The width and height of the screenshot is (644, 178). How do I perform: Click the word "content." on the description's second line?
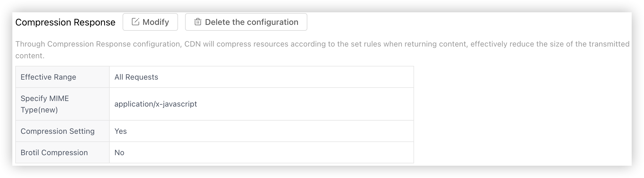pos(30,56)
